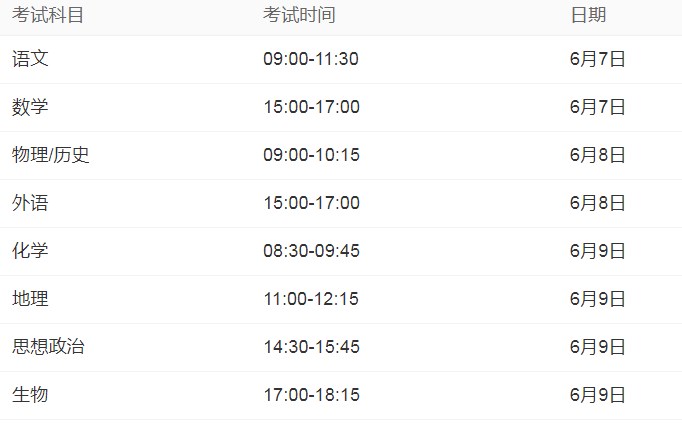The image size is (682, 432).
Task: Click the 考试科目 column header
Action: (x=47, y=15)
